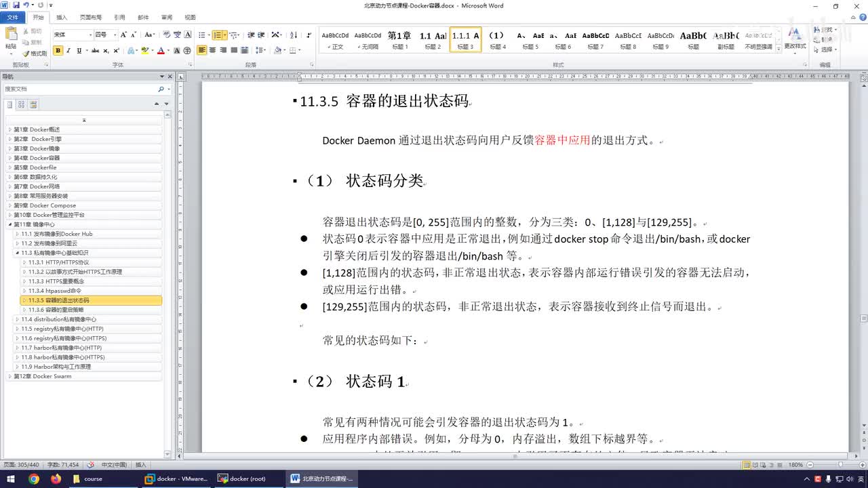
Task: Collapse 第11章 镜像中心 heading
Action: pyautogui.click(x=9, y=224)
